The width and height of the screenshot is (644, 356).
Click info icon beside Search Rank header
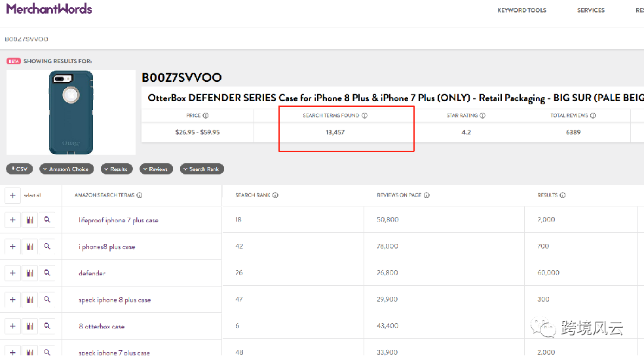275,195
